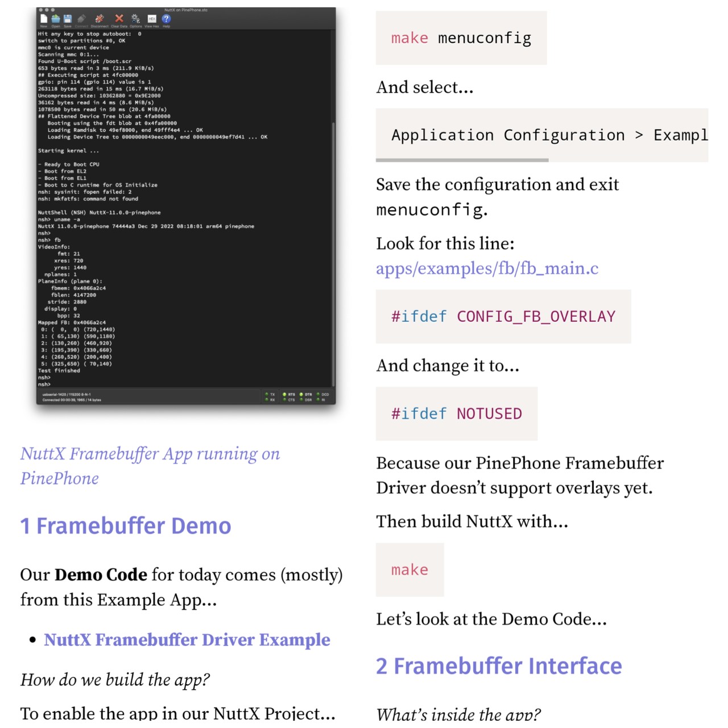This screenshot has width=728, height=728.
Task: Click the Save floppy disk icon
Action: coord(68,19)
